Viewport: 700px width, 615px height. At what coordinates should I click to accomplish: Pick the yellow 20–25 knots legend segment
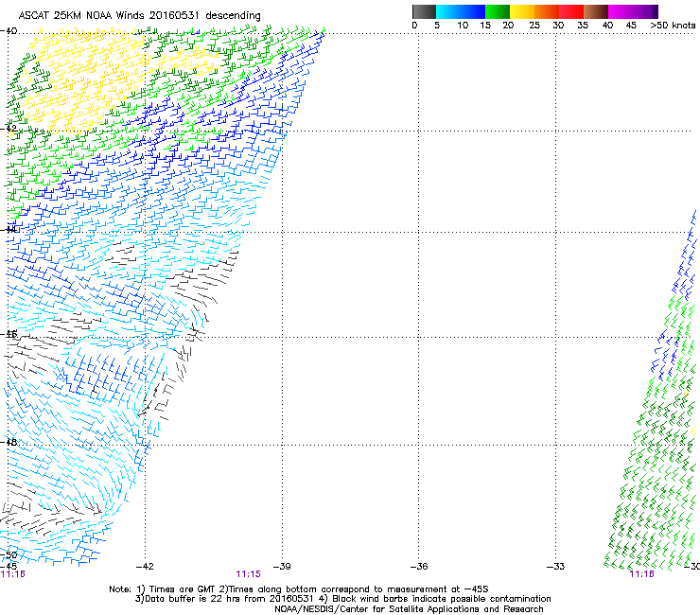click(x=522, y=11)
